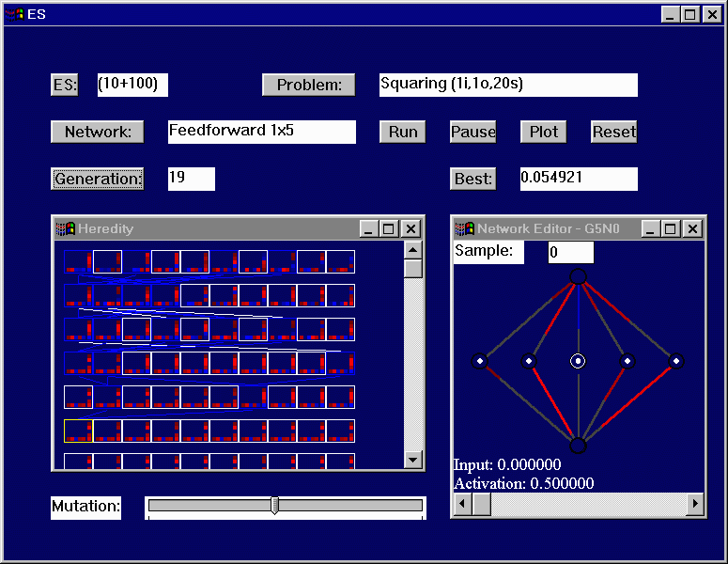The image size is (728, 564).
Task: Click the Network selection button
Action: click(97, 132)
